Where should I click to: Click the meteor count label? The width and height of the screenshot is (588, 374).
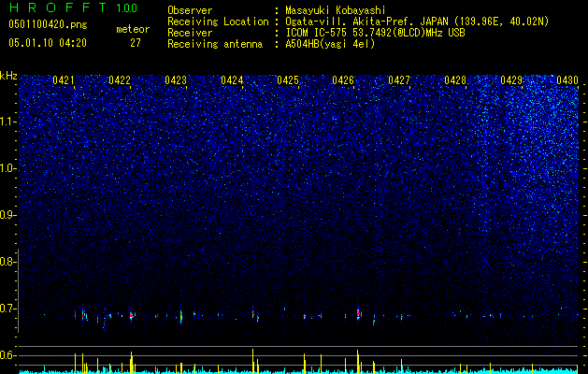tap(133, 29)
